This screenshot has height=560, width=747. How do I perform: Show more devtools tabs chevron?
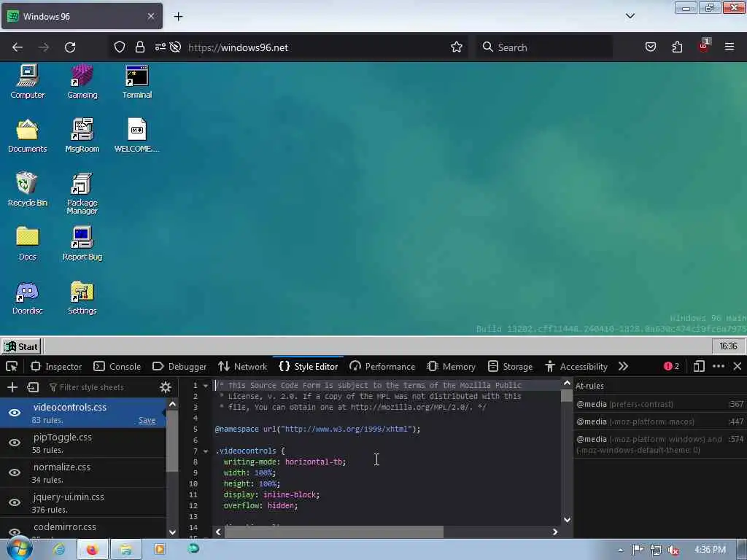623,366
